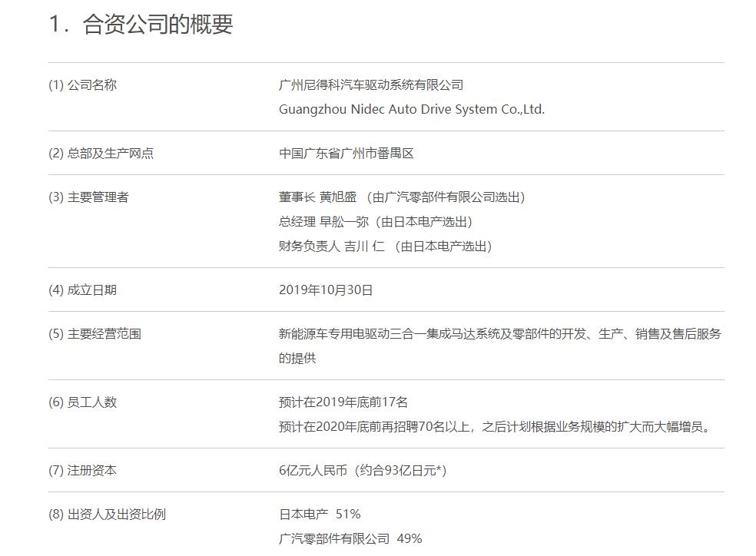Screen dimensions: 756x556
Task: Click the line '日本电产 51%'
Action: click(320, 515)
